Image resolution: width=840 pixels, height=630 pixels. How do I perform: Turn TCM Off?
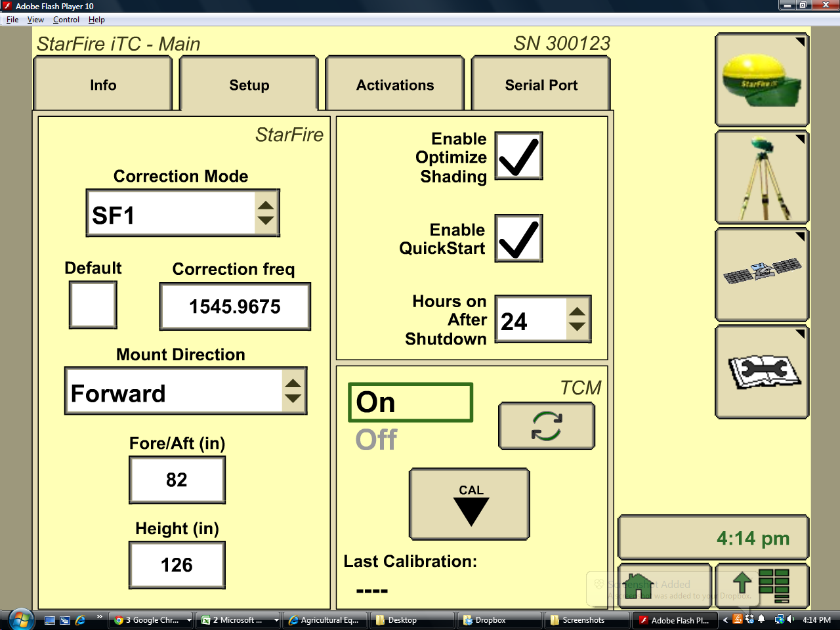[377, 440]
